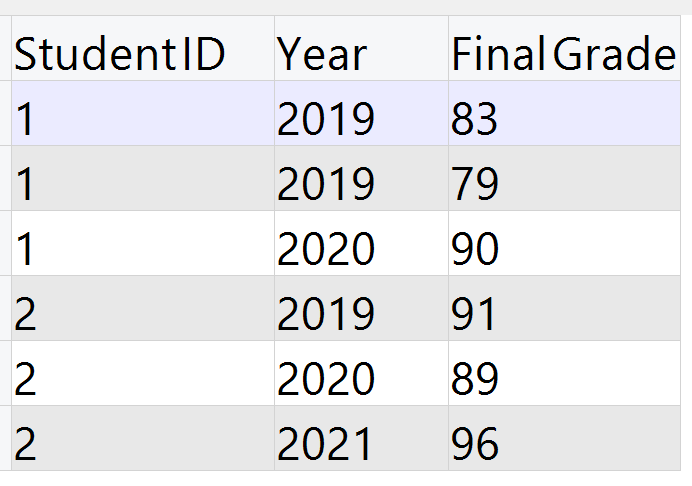692x486 pixels.
Task: Select StudentID cell in the grade 96 row
Action: 26,445
